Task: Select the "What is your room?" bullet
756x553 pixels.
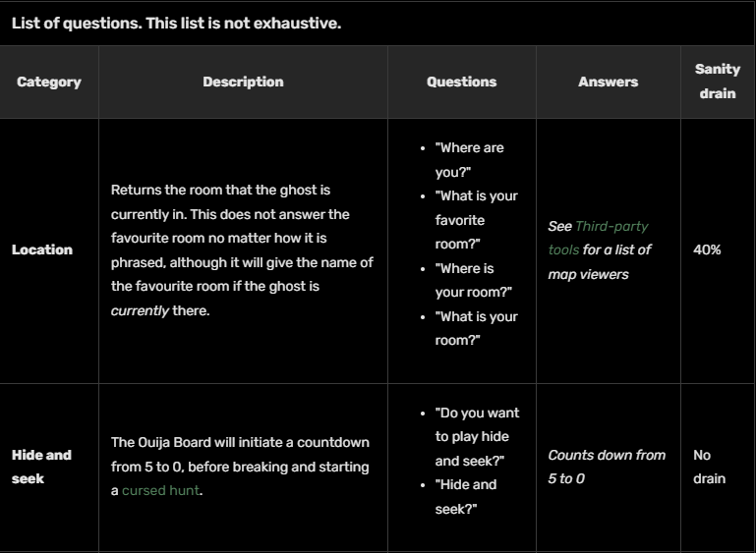Action: click(x=476, y=328)
